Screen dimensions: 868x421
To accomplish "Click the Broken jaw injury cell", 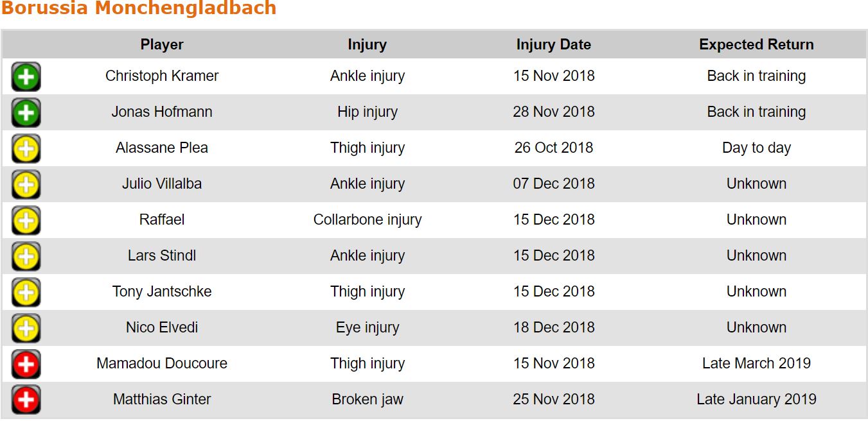I will (367, 399).
